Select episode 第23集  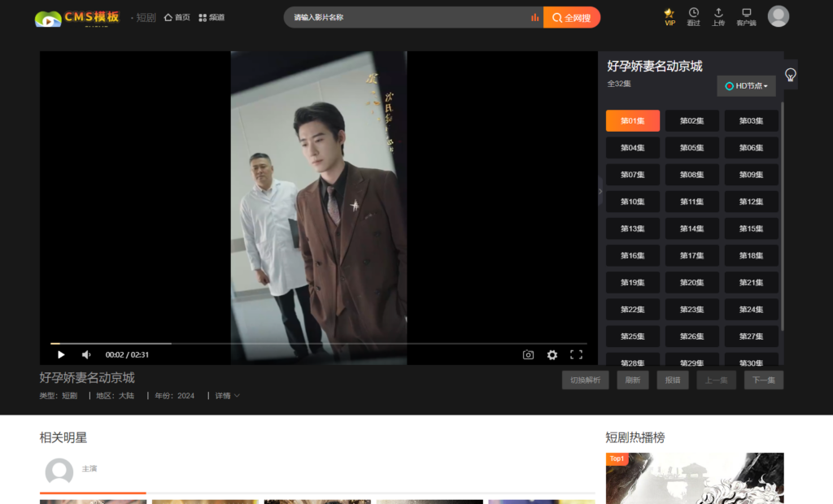coord(691,310)
